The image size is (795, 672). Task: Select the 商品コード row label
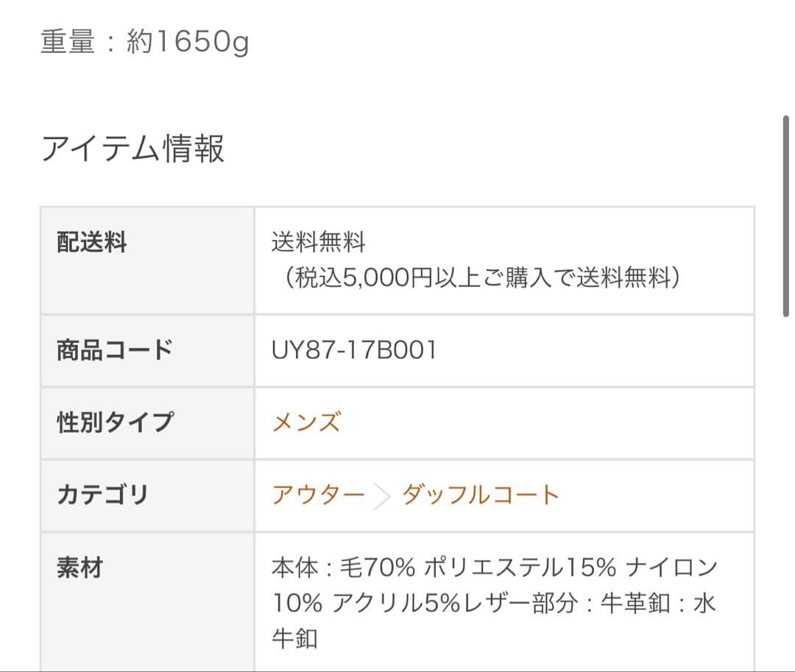click(x=114, y=350)
